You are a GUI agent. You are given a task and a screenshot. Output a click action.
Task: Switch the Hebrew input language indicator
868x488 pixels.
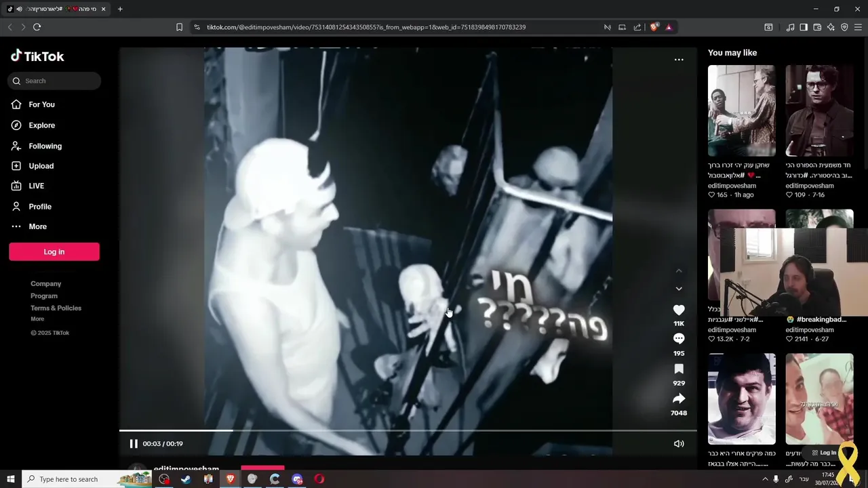coord(804,479)
